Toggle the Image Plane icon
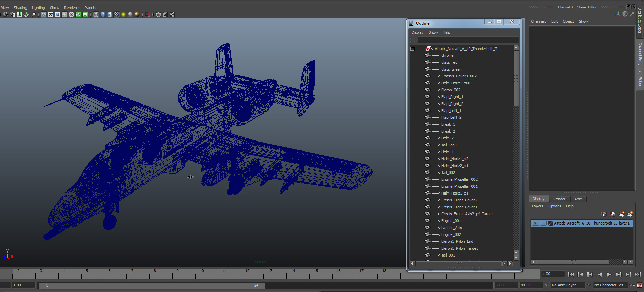Screen dimensions: 644x292 coord(26,14)
